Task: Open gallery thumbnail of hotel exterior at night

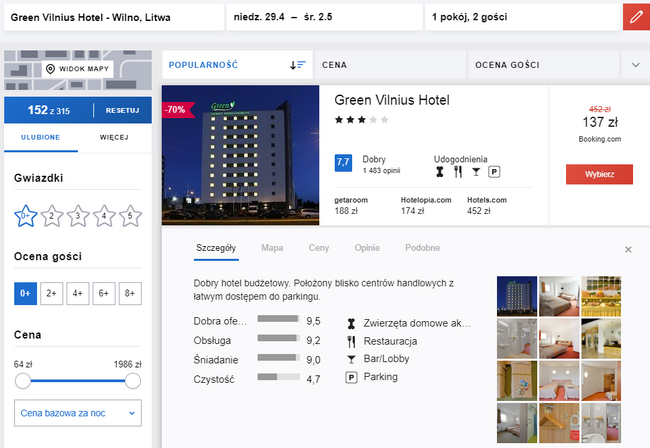Action: 517,296
